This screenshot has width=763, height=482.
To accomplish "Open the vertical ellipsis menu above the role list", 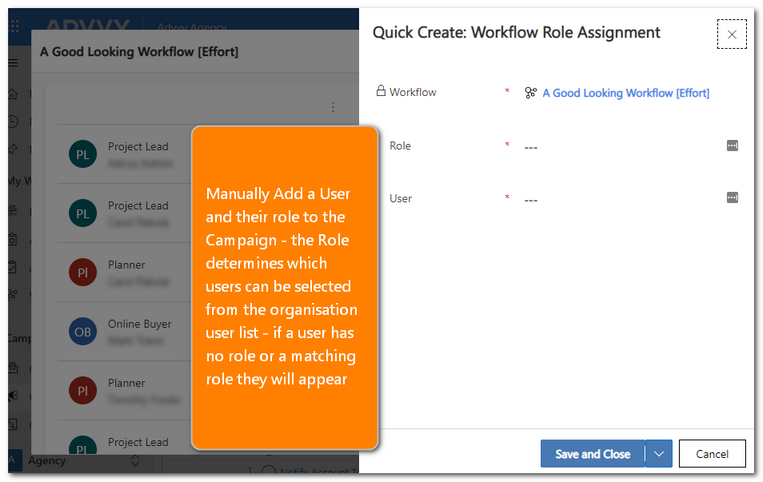I will pyautogui.click(x=333, y=107).
